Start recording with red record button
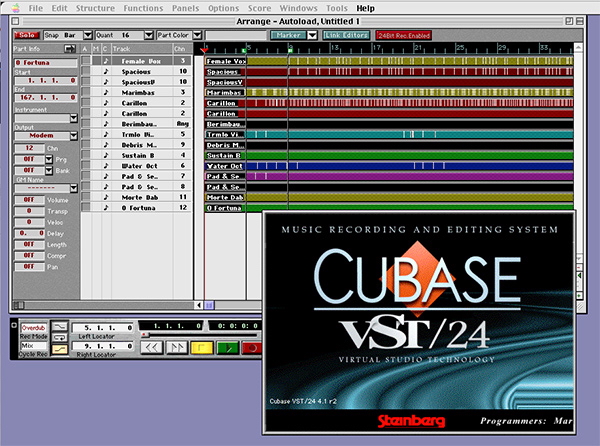This screenshot has width=600, height=446. pos(253,348)
